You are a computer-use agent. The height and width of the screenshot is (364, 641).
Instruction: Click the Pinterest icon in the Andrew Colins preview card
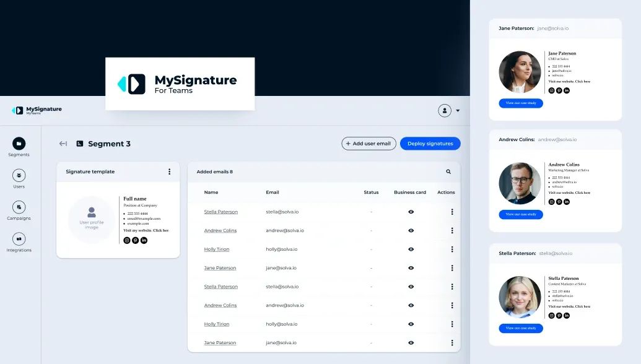click(x=559, y=201)
